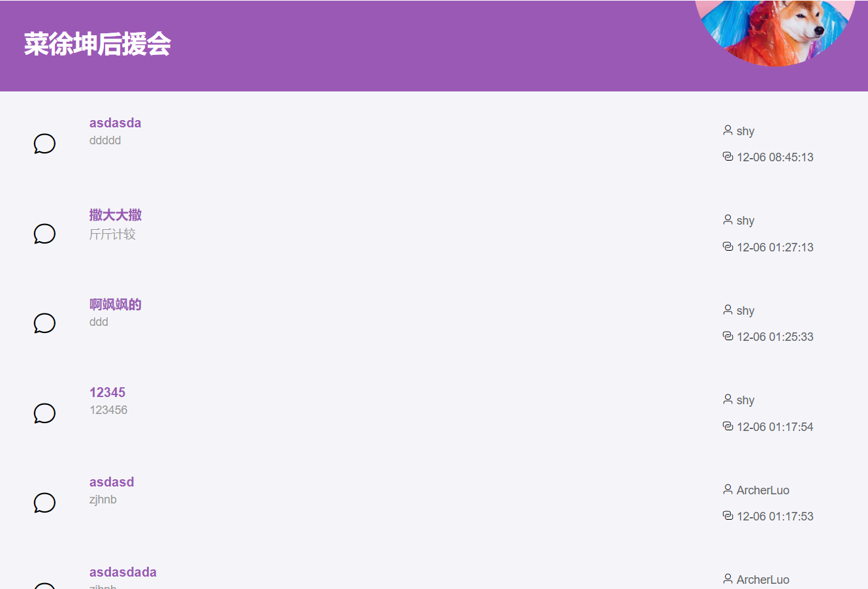Open the post titled 撒大大撒
The height and width of the screenshot is (589, 868).
(115, 215)
